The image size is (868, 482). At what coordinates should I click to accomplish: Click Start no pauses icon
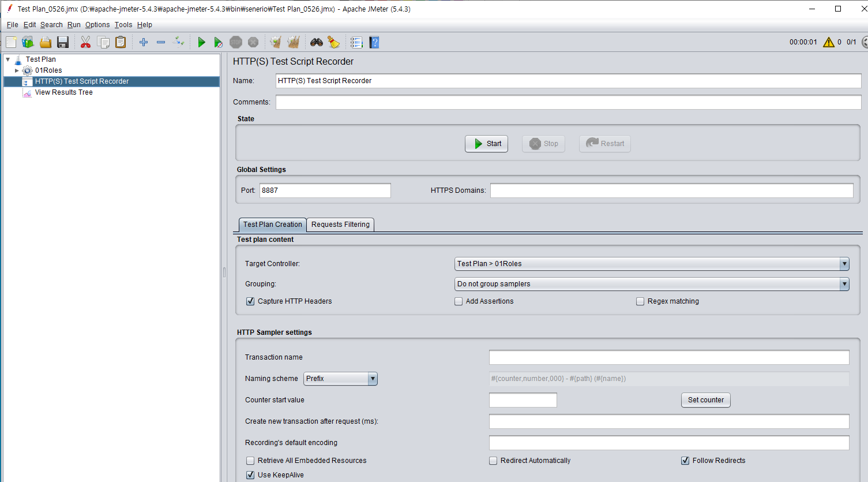pyautogui.click(x=218, y=42)
